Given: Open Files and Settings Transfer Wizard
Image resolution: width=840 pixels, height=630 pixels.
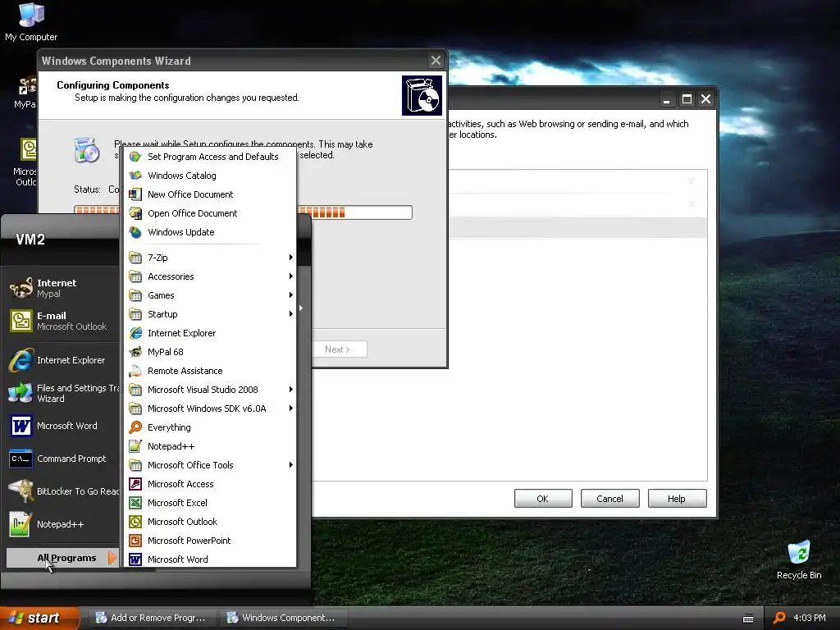Looking at the screenshot, I should pyautogui.click(x=62, y=393).
